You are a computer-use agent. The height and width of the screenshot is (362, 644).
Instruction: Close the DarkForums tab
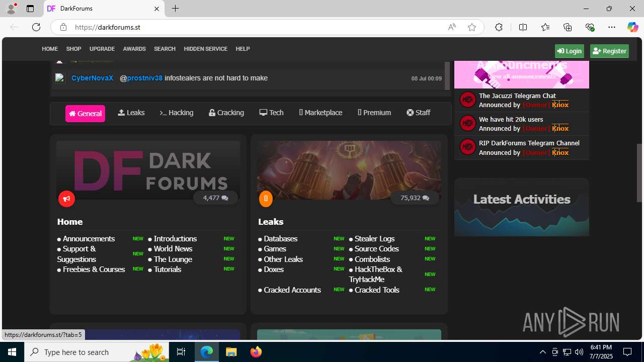tap(156, 9)
